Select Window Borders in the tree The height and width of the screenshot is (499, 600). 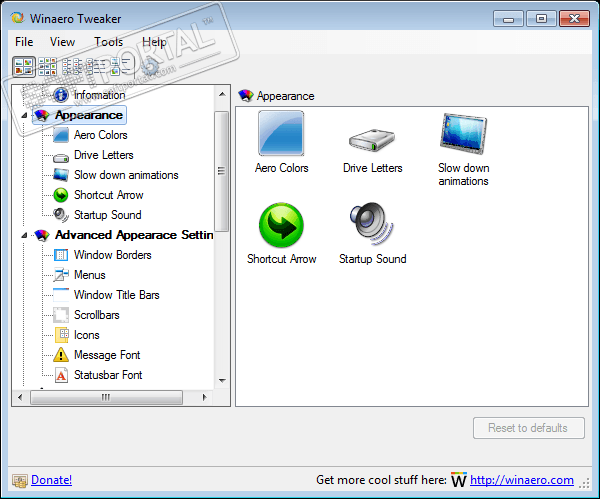pos(112,255)
